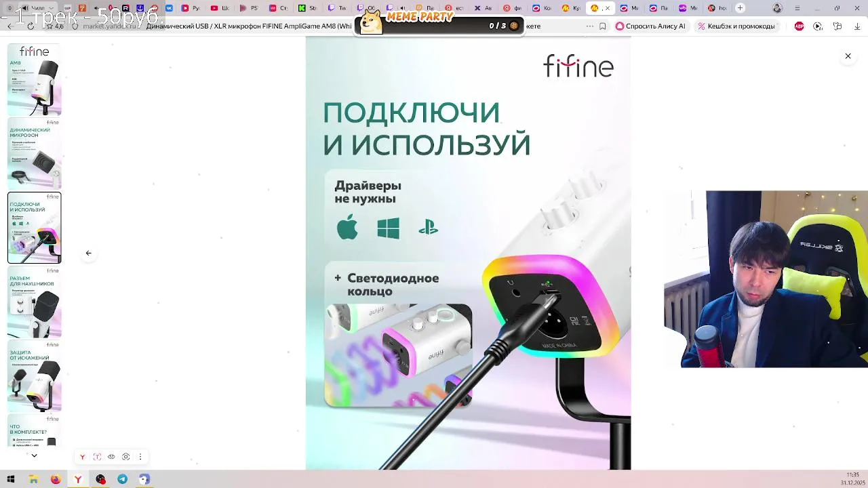Image resolution: width=868 pixels, height=488 pixels.
Task: Open File Explorer from taskbar
Action: (33, 479)
